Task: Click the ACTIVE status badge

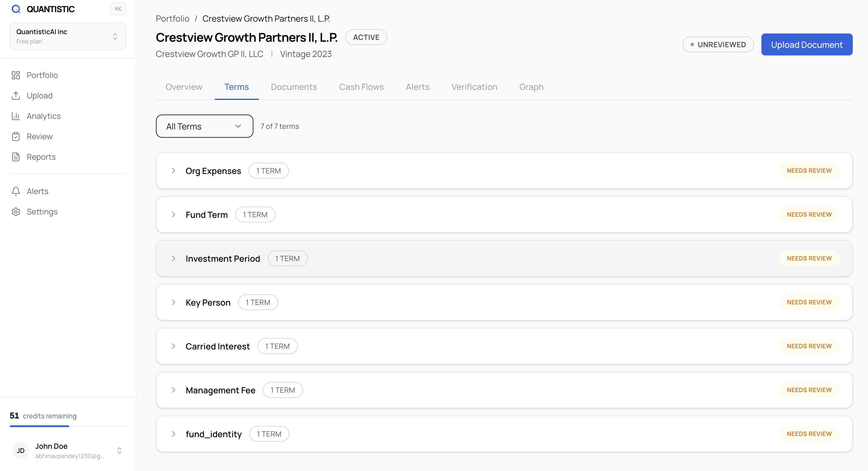Action: click(366, 37)
